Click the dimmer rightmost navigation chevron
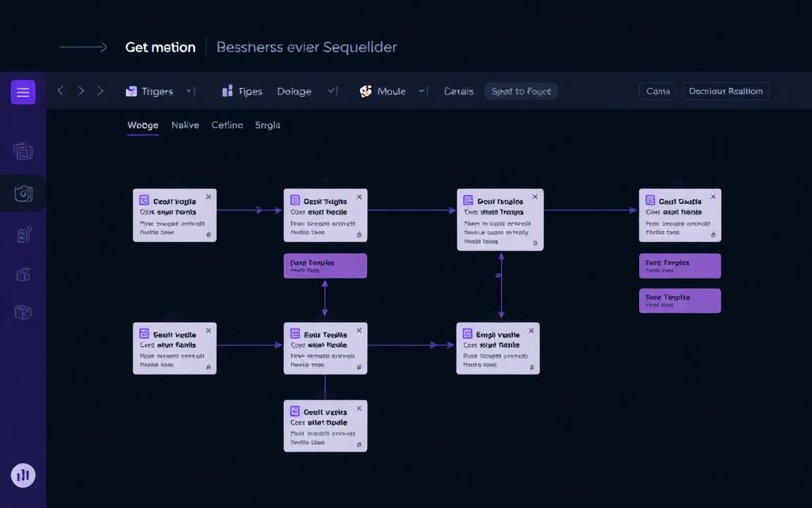This screenshot has height=508, width=812. (x=101, y=90)
